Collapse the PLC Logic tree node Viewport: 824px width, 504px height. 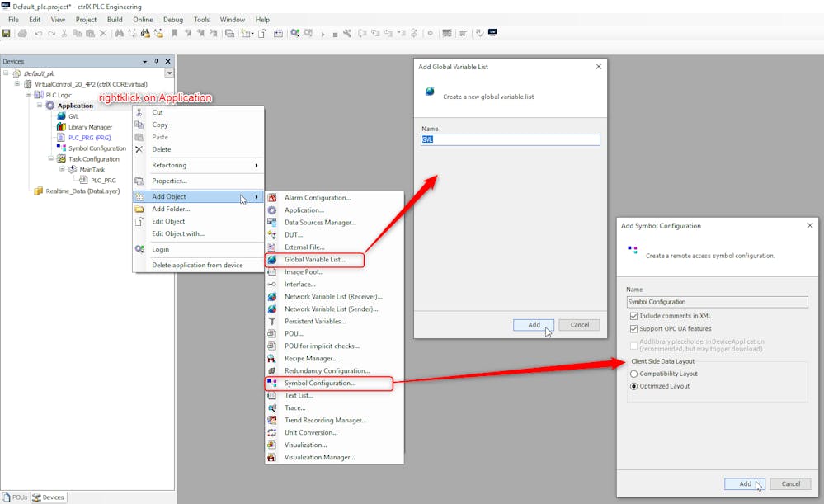[28, 95]
